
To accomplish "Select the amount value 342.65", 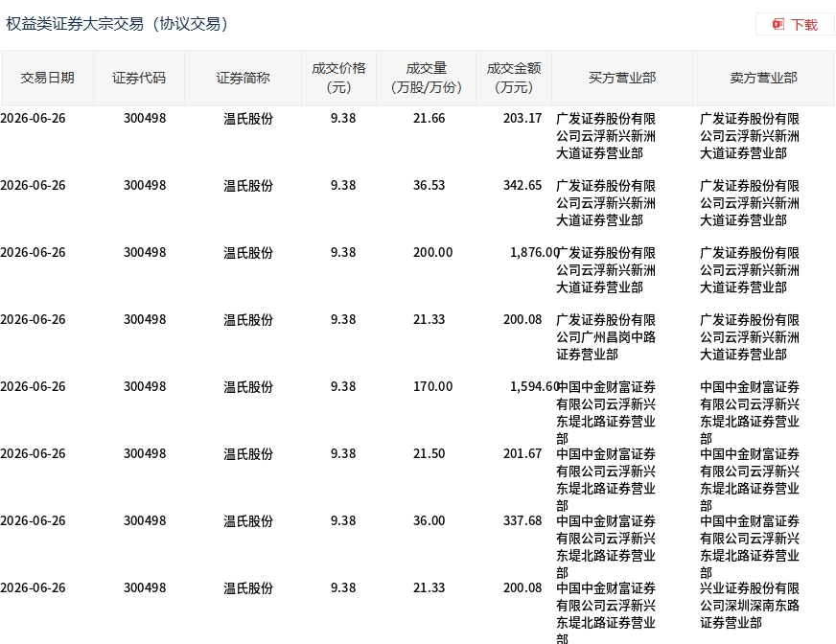I will [522, 186].
